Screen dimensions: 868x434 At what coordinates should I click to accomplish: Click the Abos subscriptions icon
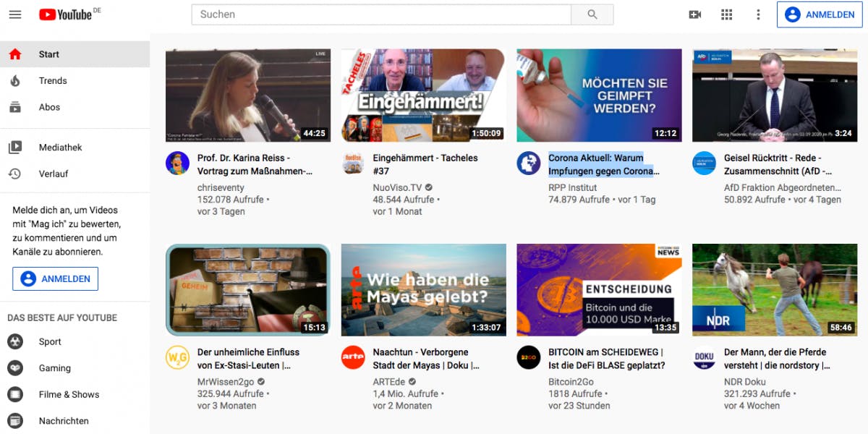[15, 107]
